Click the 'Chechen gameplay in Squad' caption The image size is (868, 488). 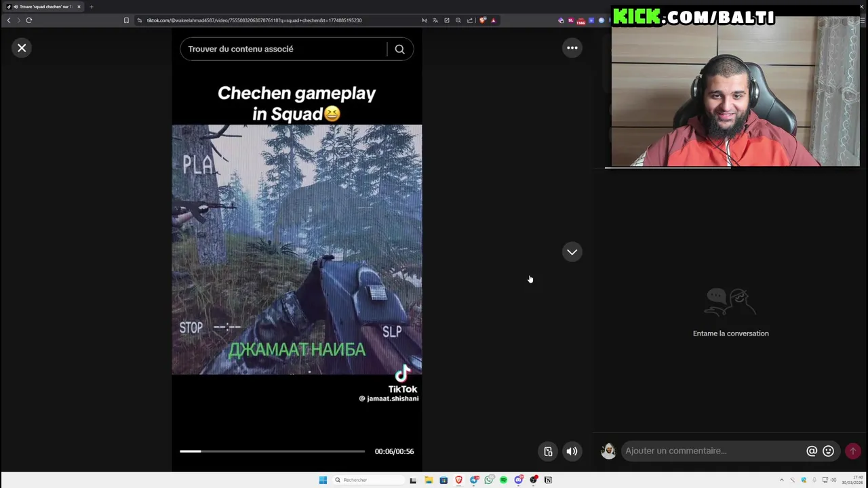tap(296, 104)
